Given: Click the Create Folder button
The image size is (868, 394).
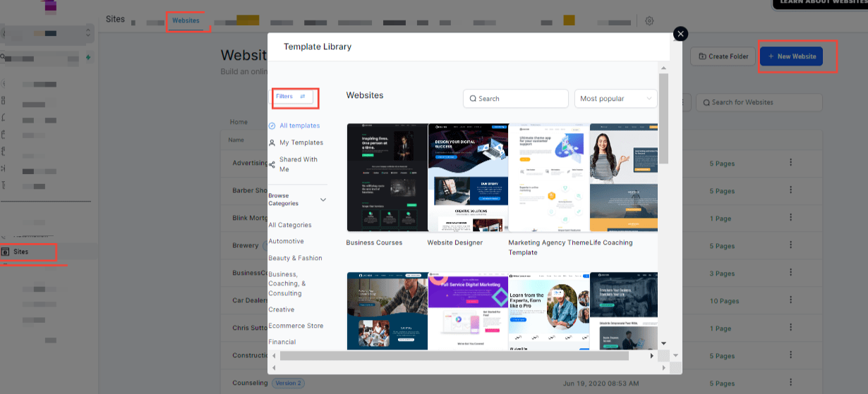Looking at the screenshot, I should pyautogui.click(x=723, y=56).
